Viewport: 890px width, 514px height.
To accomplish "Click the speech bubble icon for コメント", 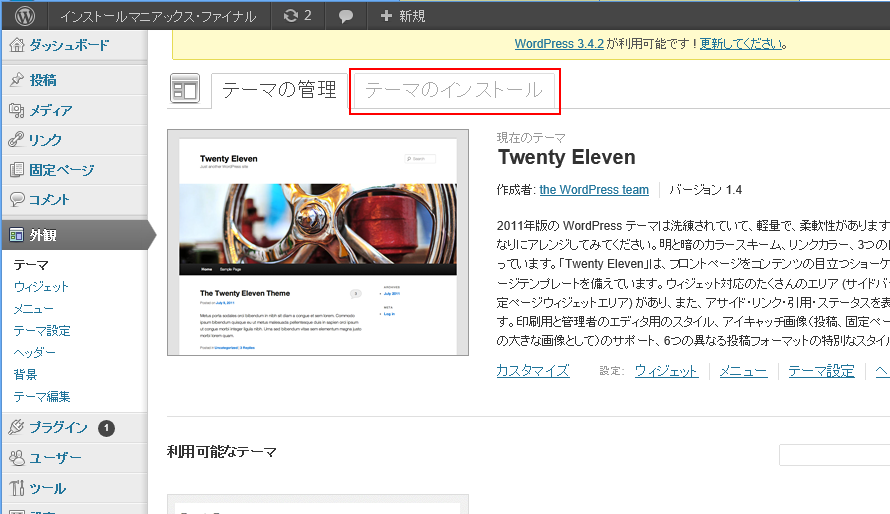I will point(17,199).
